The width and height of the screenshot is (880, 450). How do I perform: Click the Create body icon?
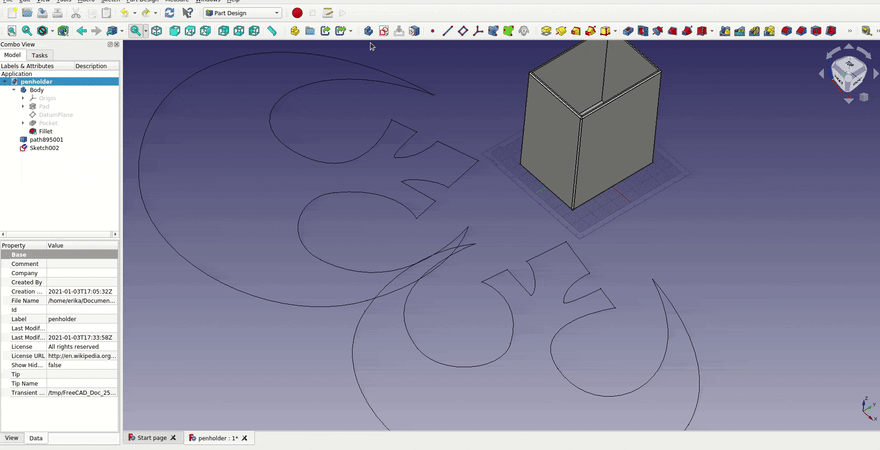[x=369, y=31]
